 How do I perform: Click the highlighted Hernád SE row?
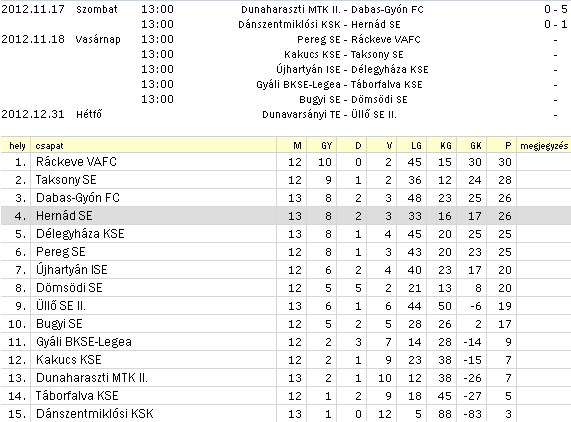pyautogui.click(x=286, y=216)
